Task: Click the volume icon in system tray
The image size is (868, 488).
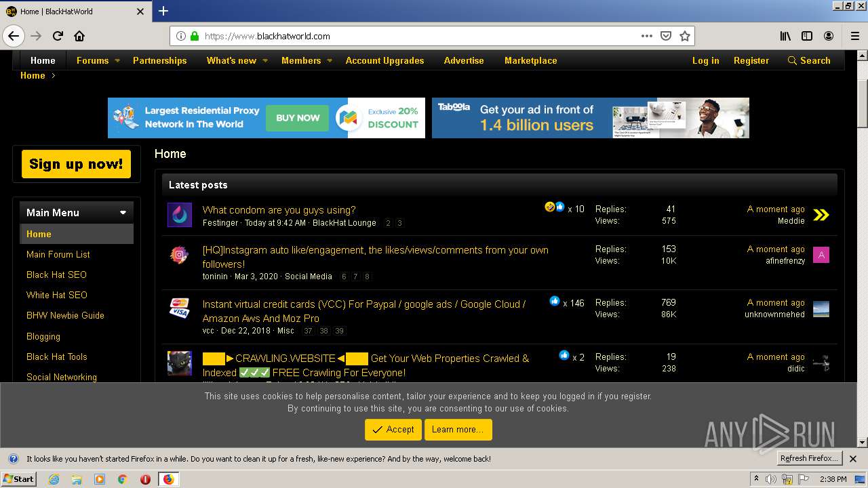Action: point(771,479)
